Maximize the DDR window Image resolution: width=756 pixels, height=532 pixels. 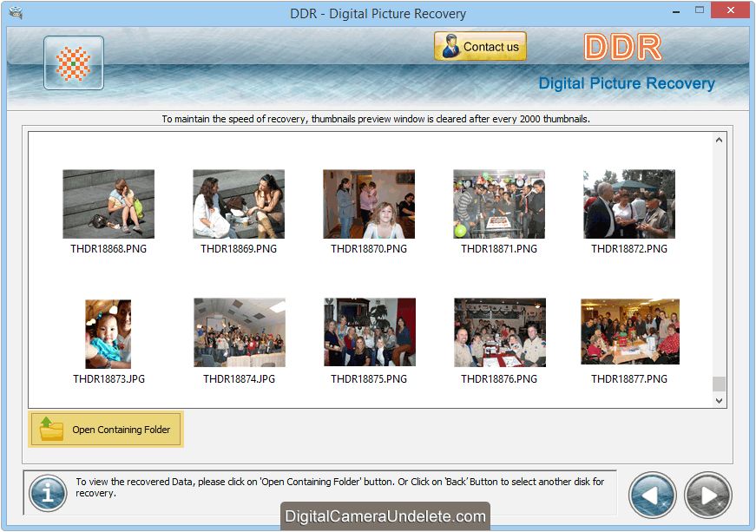(700, 10)
